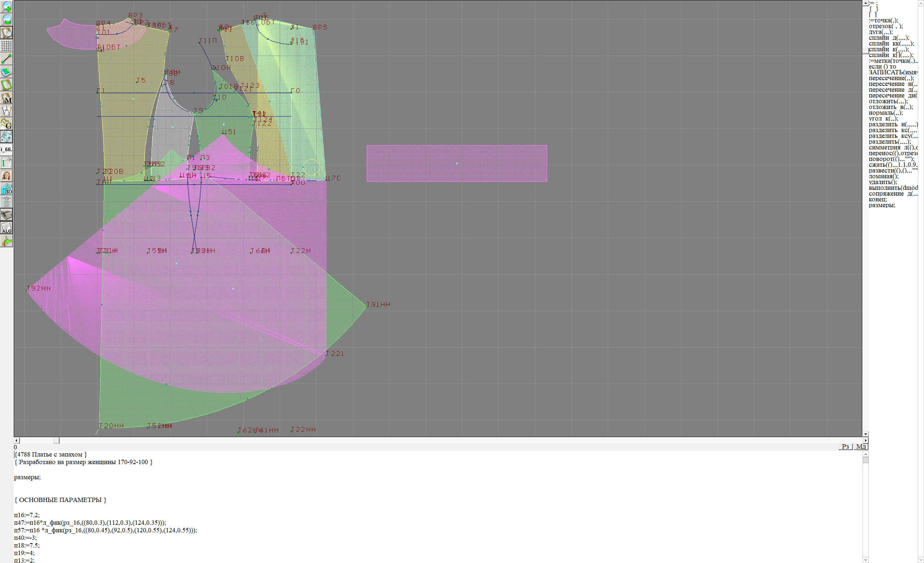Screen dimensions: 924x563
Task: Open the 3D view icon
Action: [x=7, y=189]
